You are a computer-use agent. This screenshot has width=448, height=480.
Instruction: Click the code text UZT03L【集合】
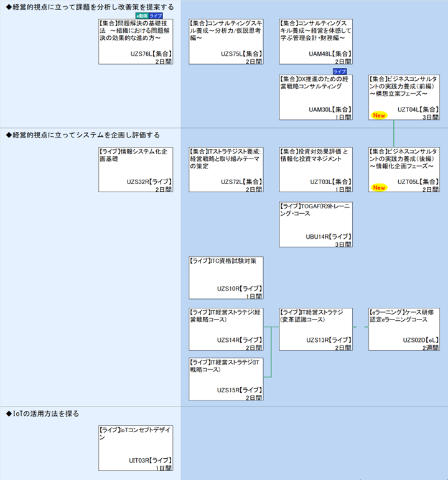tap(330, 182)
